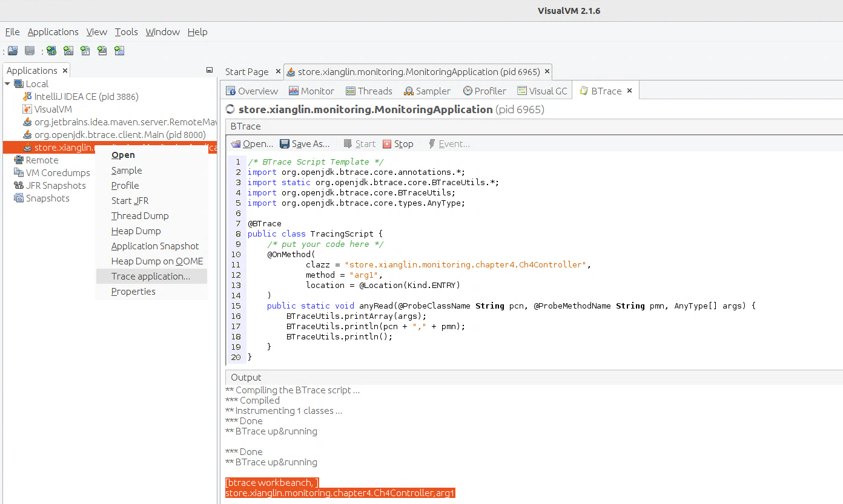
Task: Click the Load Snapshot toolbar icon
Action: [x=13, y=51]
